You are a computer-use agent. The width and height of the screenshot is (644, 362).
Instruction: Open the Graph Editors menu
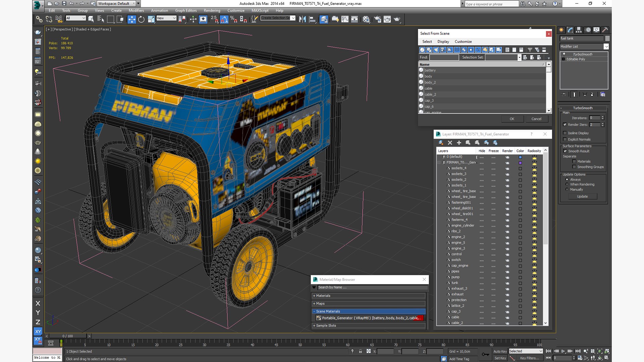(186, 10)
